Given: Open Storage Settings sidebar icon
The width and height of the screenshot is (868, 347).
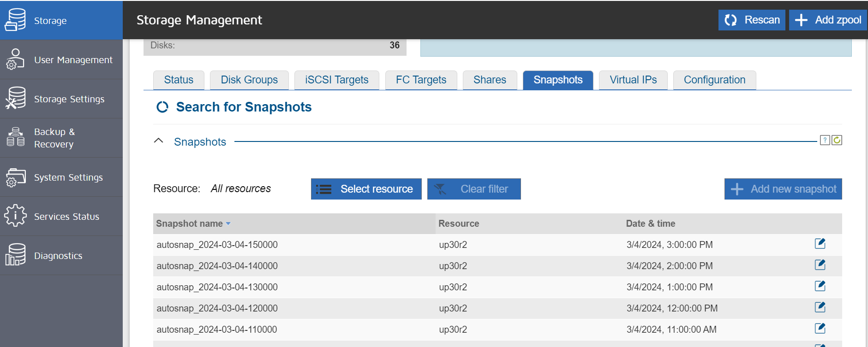Looking at the screenshot, I should click(x=15, y=98).
